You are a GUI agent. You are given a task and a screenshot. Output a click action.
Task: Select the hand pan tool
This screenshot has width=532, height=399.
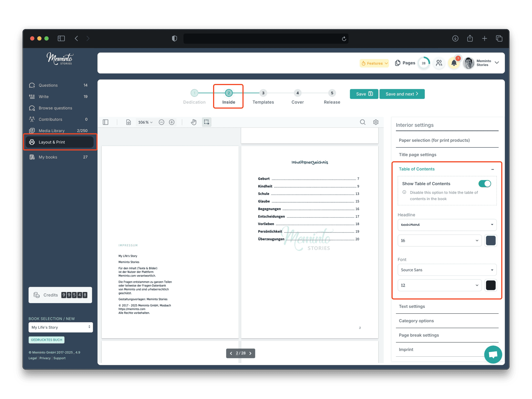(193, 122)
